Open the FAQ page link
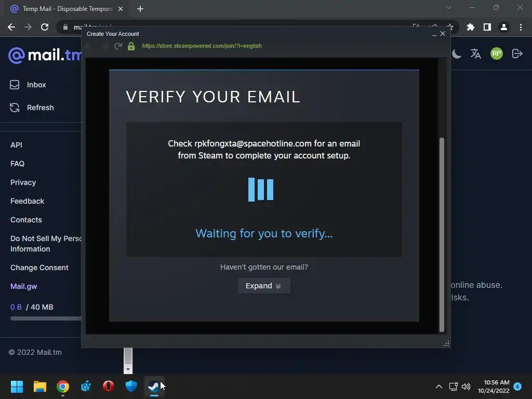Screen dimensions: 532x399 (x=17, y=164)
